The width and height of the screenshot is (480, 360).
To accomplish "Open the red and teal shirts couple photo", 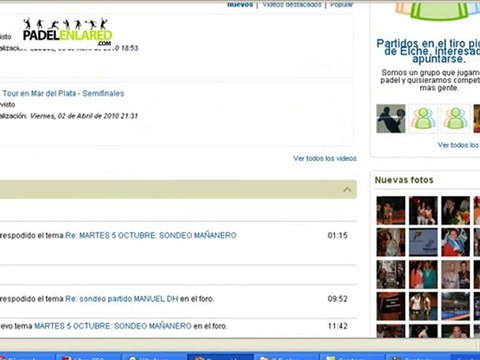I will pyautogui.click(x=423, y=274).
